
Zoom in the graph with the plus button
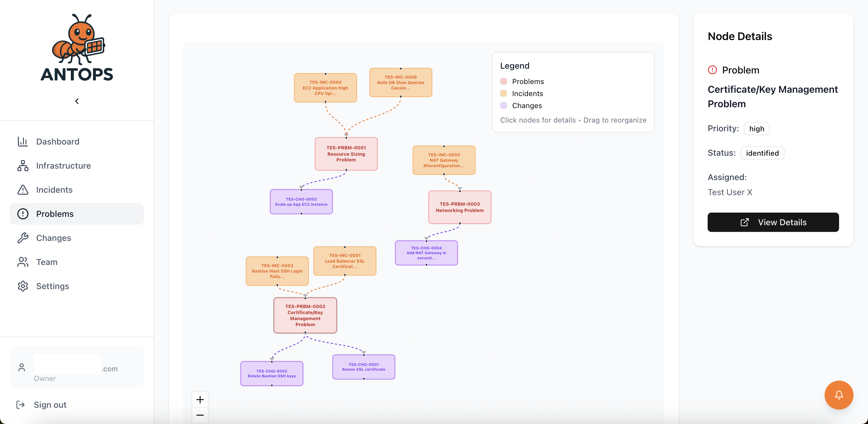click(x=200, y=399)
